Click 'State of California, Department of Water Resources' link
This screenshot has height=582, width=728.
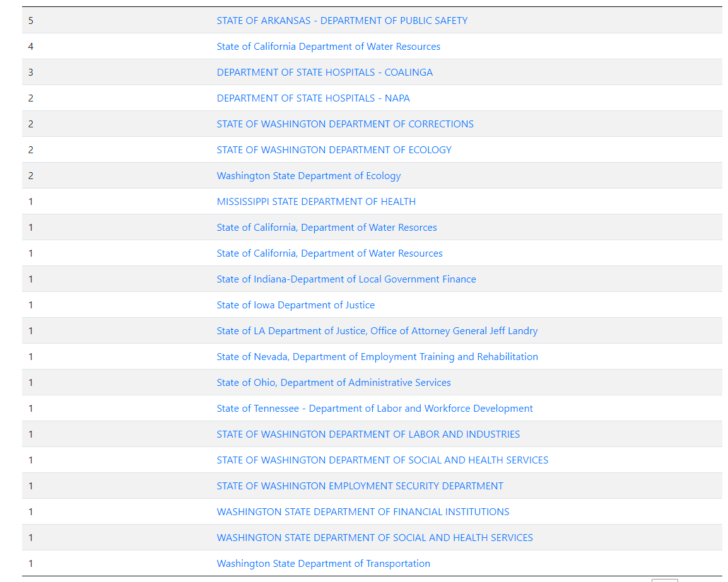point(330,253)
